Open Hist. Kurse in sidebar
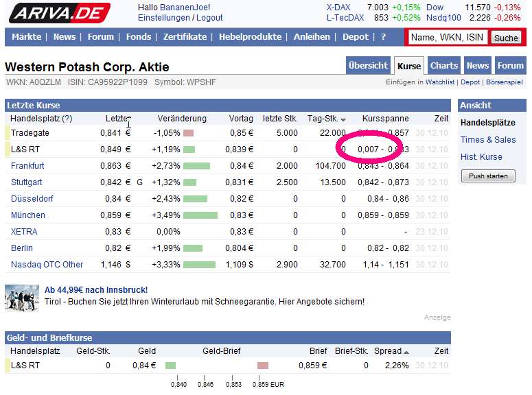 point(481,157)
